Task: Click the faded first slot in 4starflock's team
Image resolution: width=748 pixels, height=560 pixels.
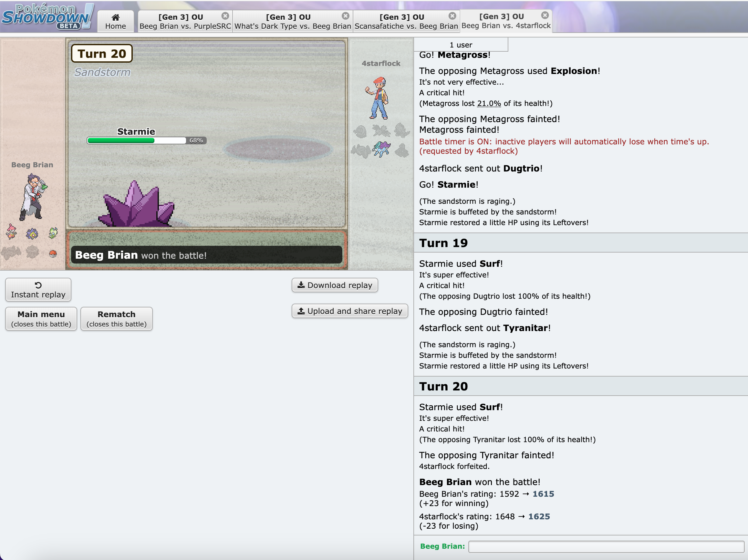Action: tap(360, 131)
